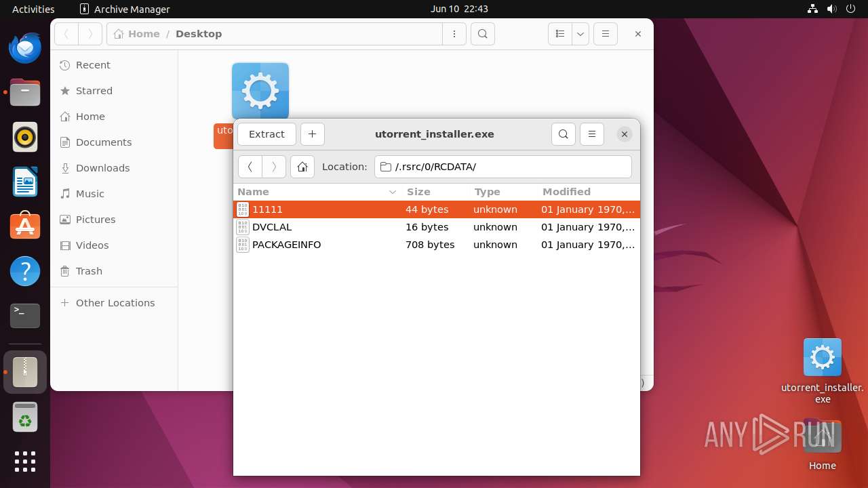Viewport: 868px width, 488px height.
Task: Click the 708 bytes size cell
Action: point(430,245)
